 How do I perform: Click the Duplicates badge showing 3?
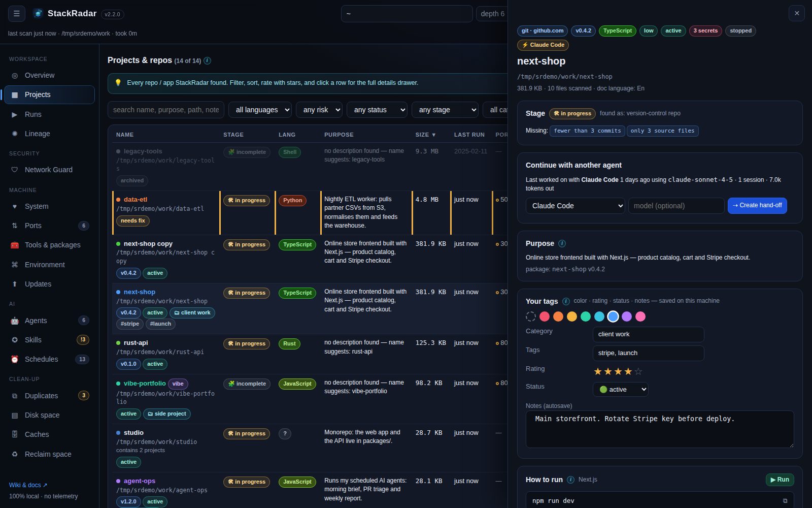coord(84,396)
